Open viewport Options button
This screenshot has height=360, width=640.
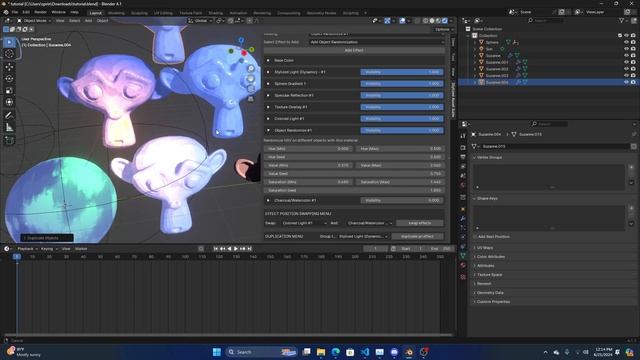pos(444,29)
